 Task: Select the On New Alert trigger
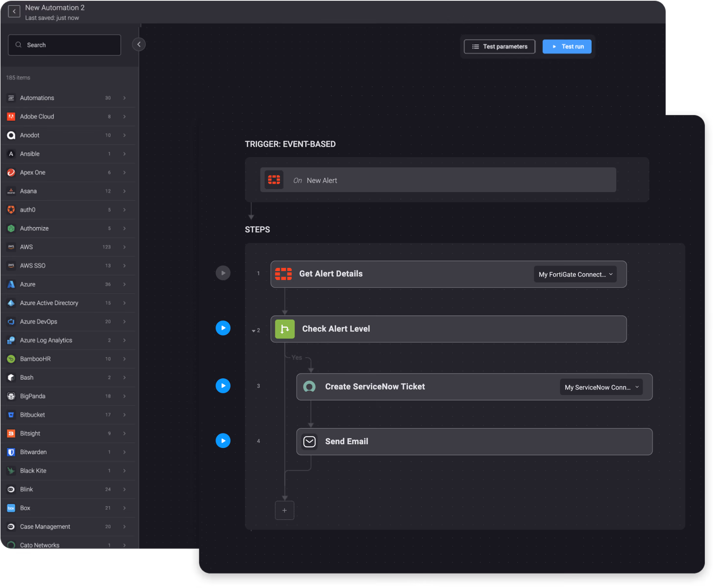coord(438,180)
